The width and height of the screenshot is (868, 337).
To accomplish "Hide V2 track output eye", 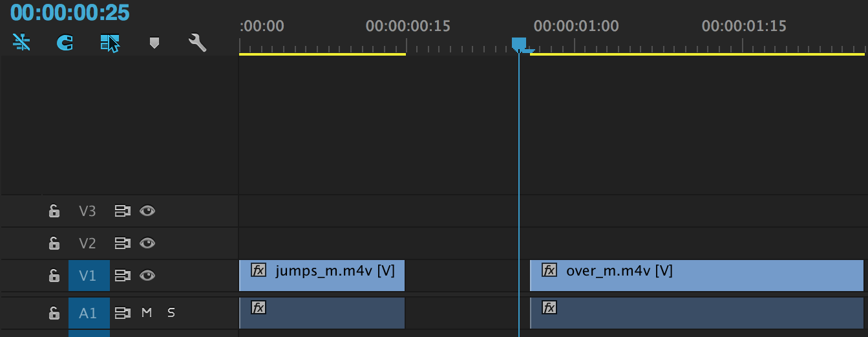I will pos(147,243).
